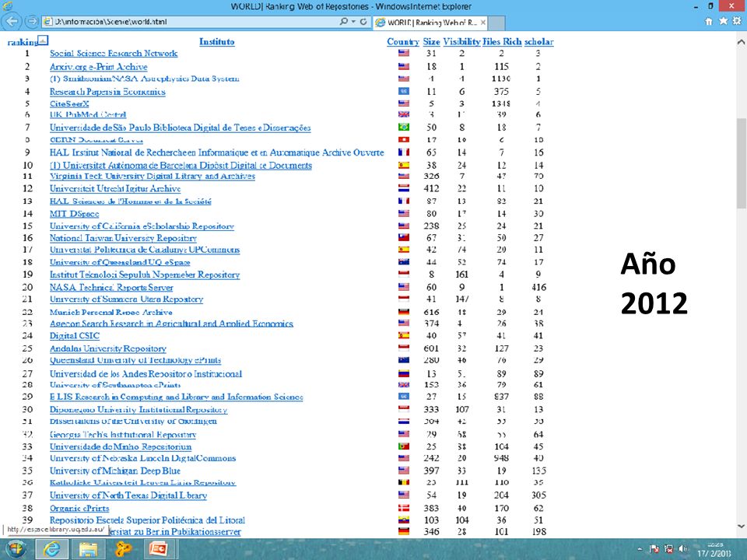
Task: Show hidden tray icons arrow
Action: [640, 549]
